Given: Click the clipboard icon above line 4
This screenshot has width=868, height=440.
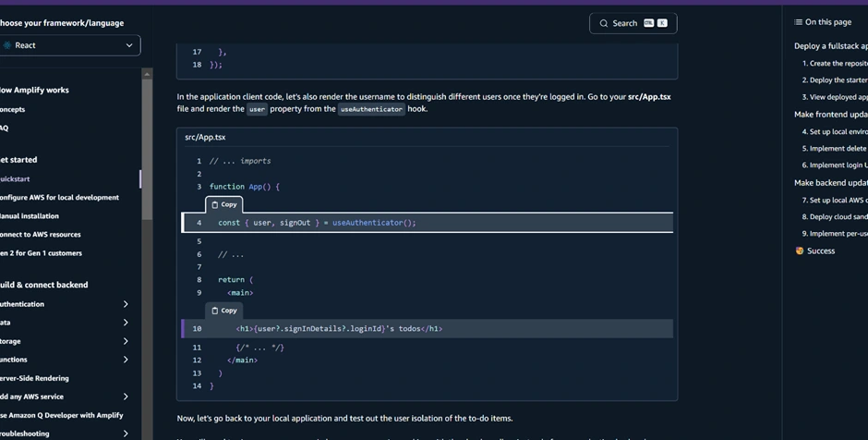Looking at the screenshot, I should point(215,204).
